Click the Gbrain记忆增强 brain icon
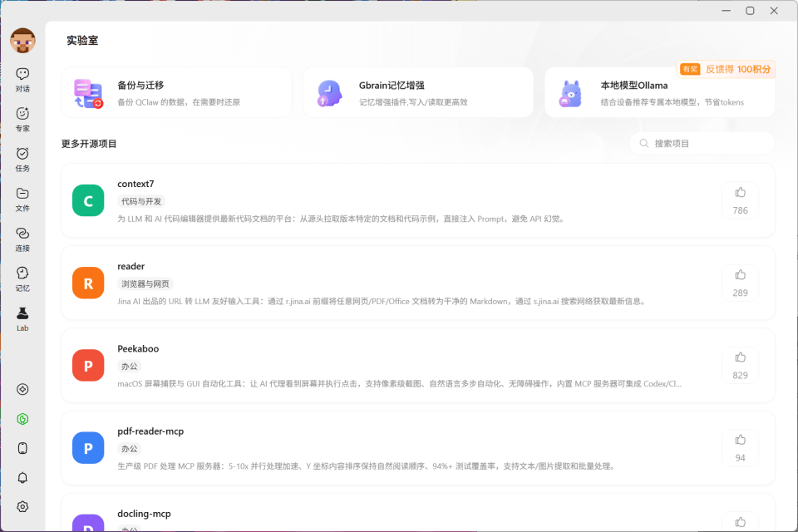 pyautogui.click(x=329, y=93)
